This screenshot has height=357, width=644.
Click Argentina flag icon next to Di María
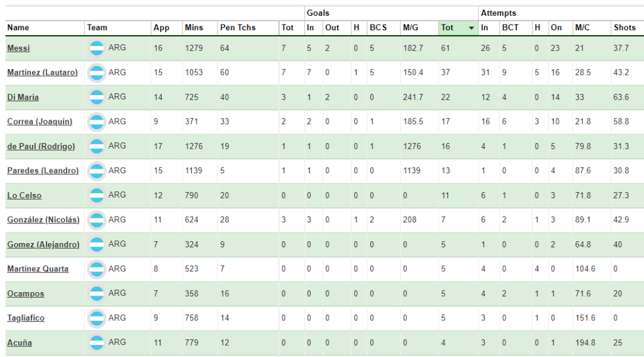tap(97, 98)
